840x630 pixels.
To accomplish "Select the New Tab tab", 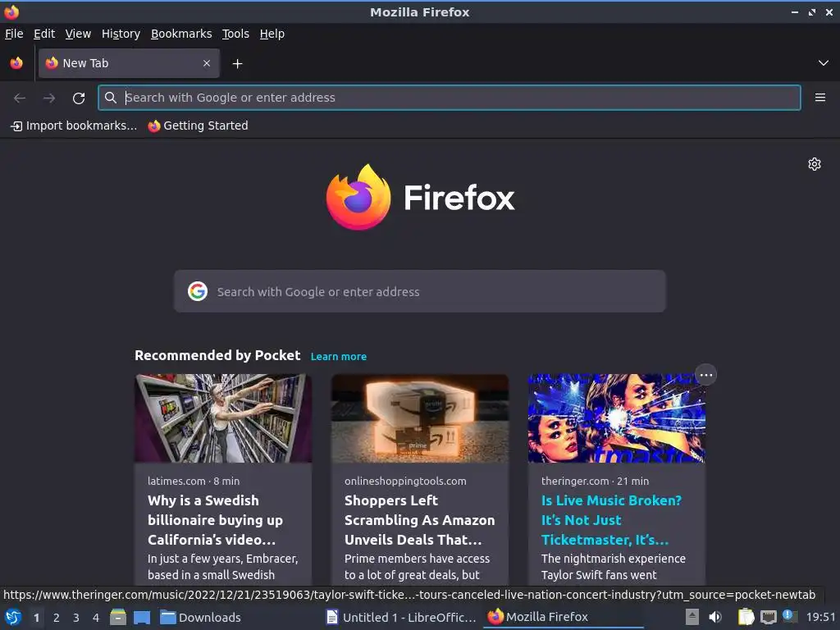I will 129,63.
